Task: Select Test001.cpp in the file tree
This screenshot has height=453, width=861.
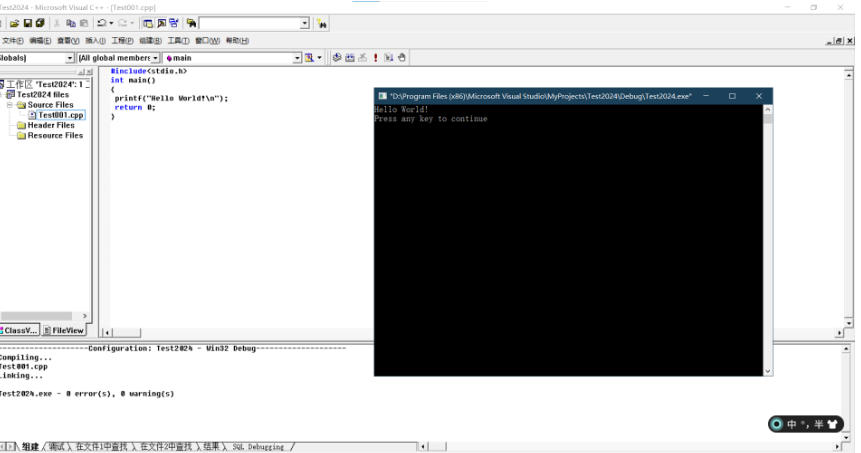Action: click(x=60, y=115)
